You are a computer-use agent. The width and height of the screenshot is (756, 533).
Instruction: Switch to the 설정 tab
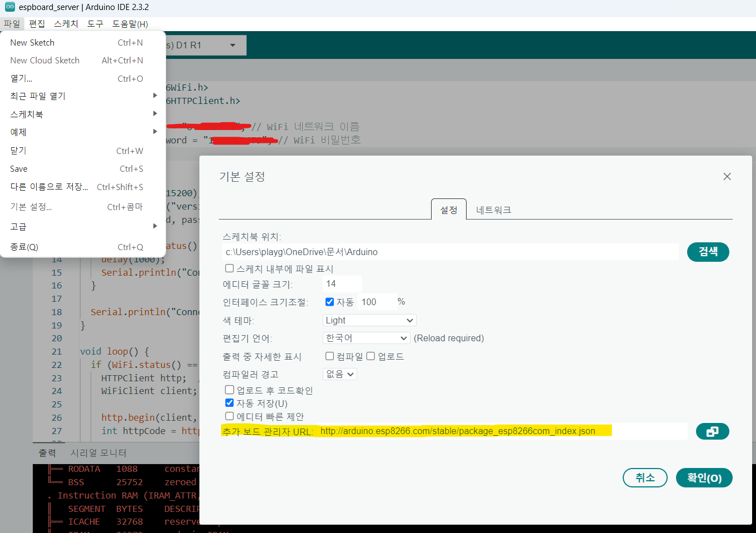coord(449,210)
